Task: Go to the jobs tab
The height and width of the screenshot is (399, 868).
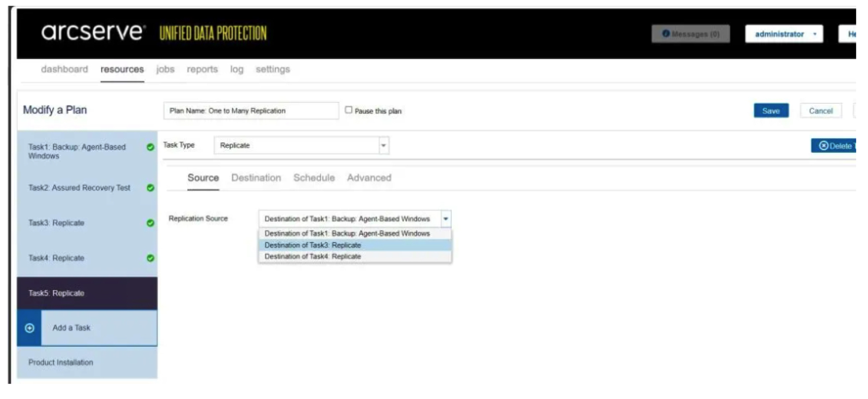Action: (165, 69)
